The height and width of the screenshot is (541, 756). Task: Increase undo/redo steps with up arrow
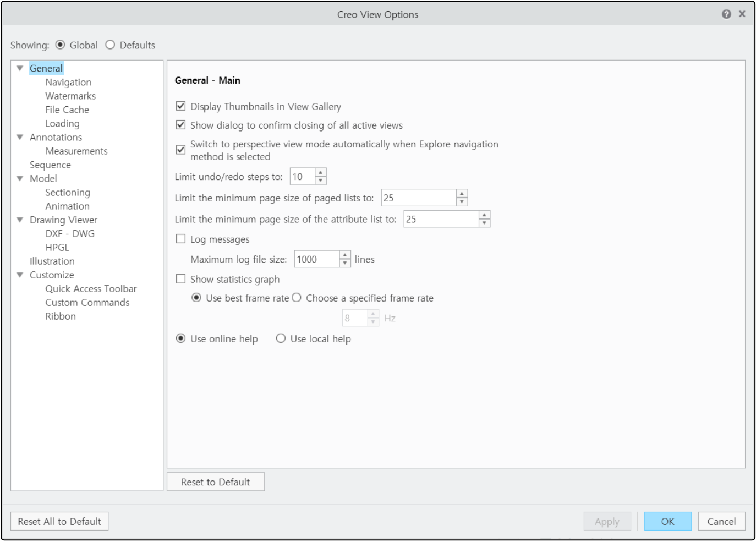[321, 172]
